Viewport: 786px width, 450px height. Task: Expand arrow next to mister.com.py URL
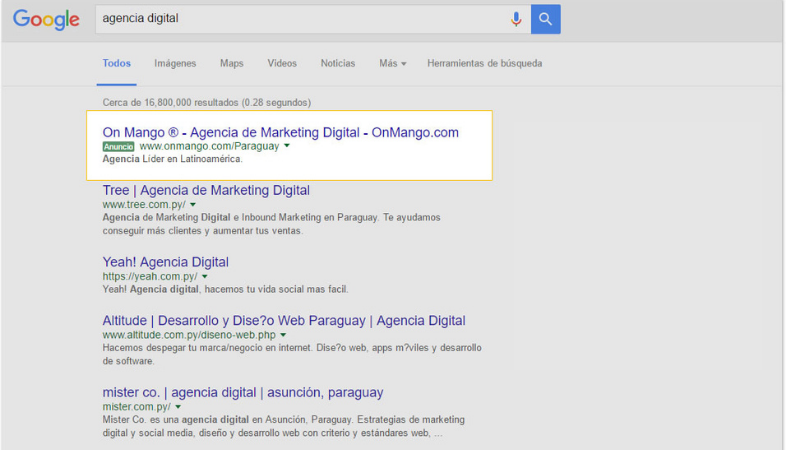(178, 406)
